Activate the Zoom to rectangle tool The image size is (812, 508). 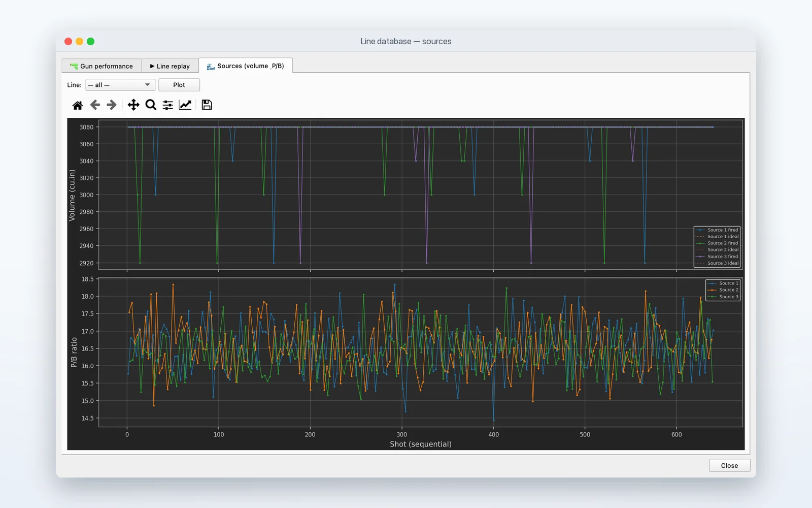click(x=151, y=105)
